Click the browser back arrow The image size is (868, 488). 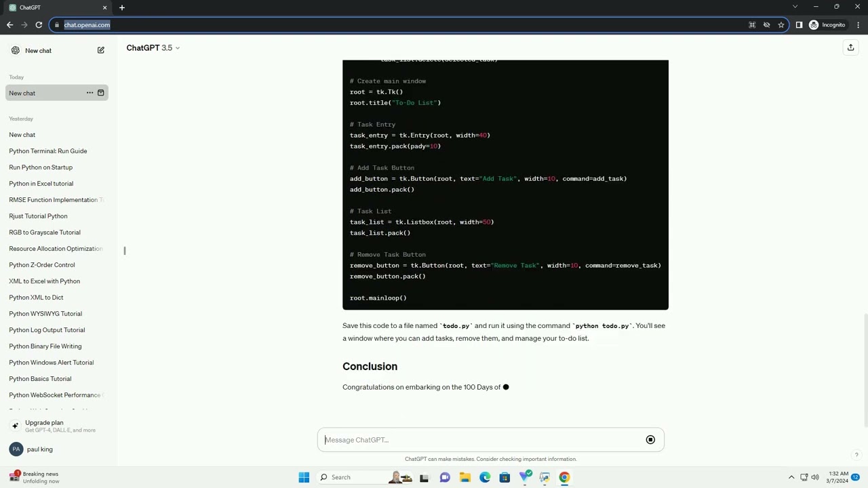coord(9,25)
